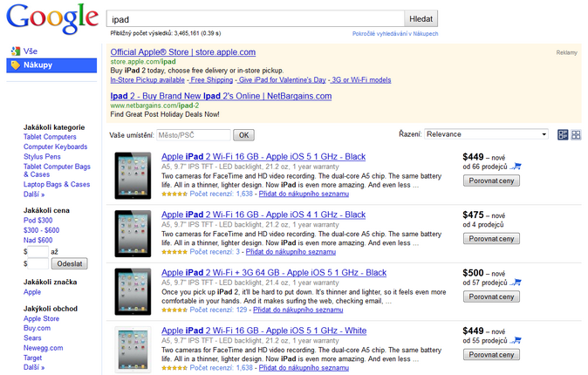This screenshot has height=375, width=588.
Task: Click star rating for 129 reviews
Action: (x=174, y=310)
